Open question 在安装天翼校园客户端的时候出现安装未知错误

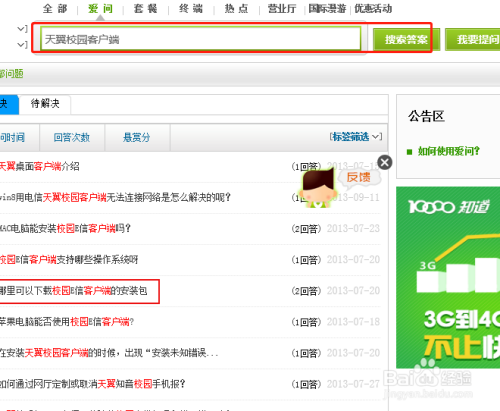tap(109, 353)
